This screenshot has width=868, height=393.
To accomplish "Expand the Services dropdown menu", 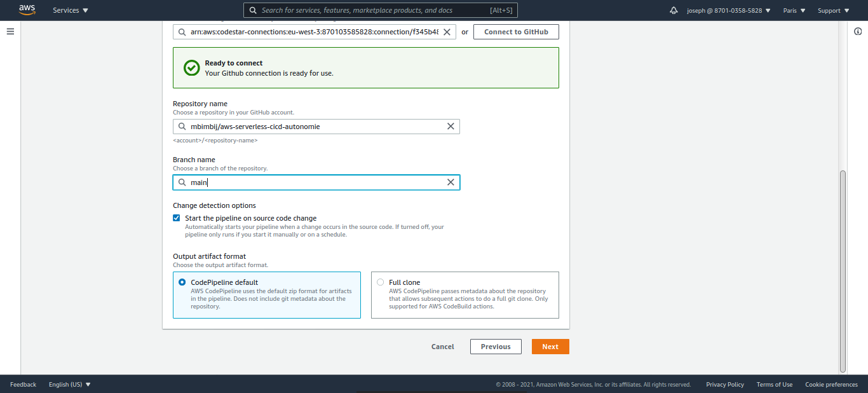I will (71, 11).
